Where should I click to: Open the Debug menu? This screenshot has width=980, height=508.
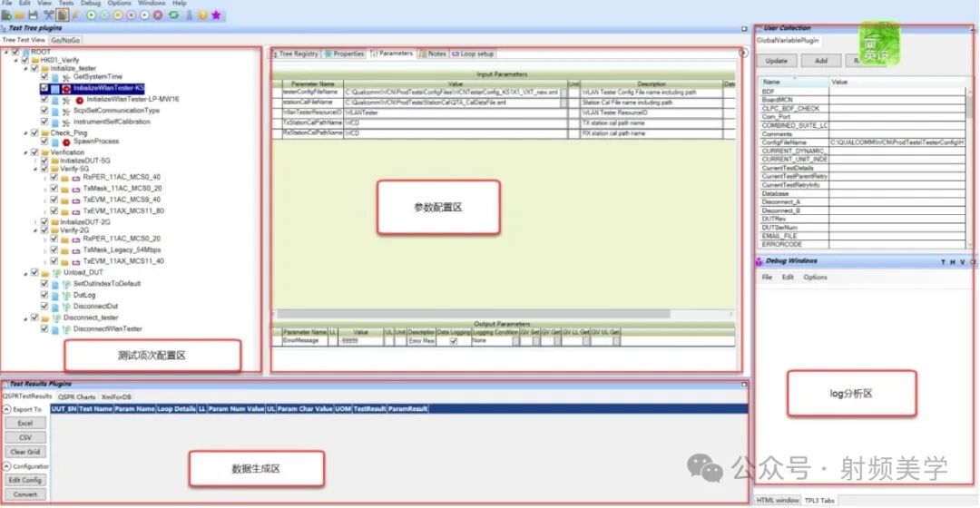coord(91,3)
